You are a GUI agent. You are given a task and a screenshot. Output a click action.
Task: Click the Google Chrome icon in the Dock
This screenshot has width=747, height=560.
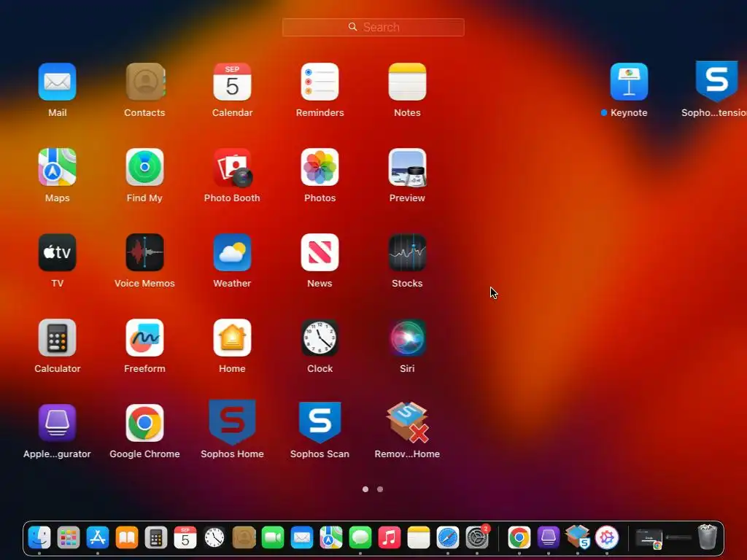519,538
